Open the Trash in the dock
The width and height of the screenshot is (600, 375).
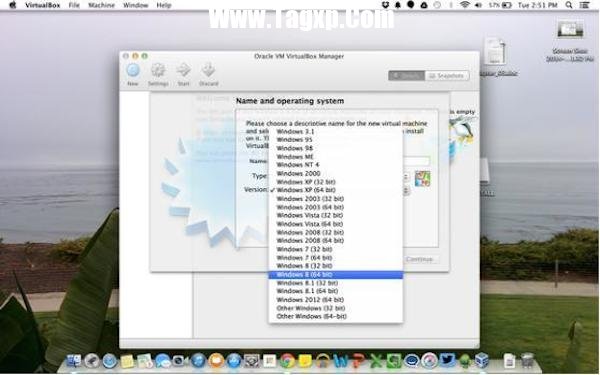[x=527, y=361]
